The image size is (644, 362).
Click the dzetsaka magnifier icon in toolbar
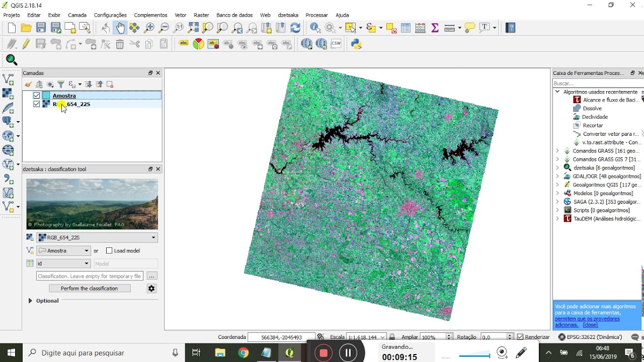pyautogui.click(x=12, y=60)
